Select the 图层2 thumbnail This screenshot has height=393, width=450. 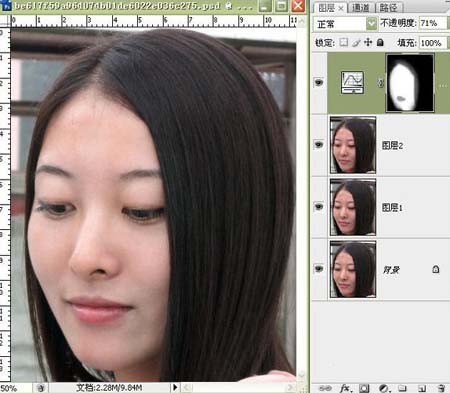pyautogui.click(x=353, y=145)
